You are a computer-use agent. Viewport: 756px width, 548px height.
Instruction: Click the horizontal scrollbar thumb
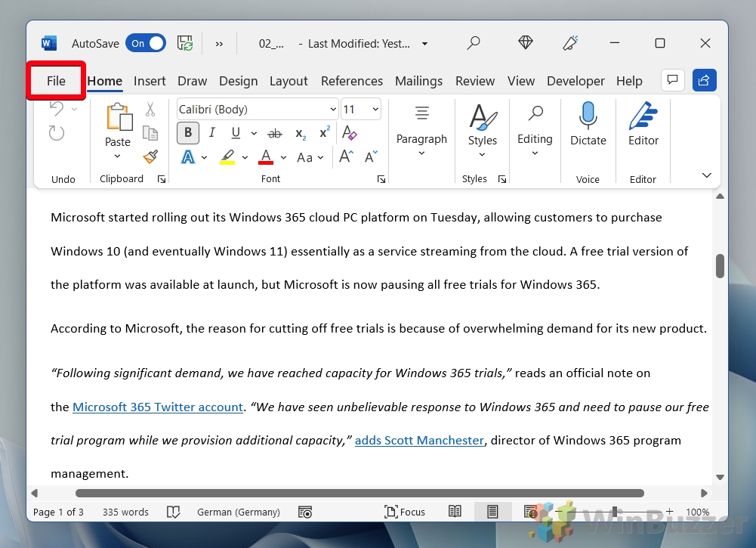[359, 493]
